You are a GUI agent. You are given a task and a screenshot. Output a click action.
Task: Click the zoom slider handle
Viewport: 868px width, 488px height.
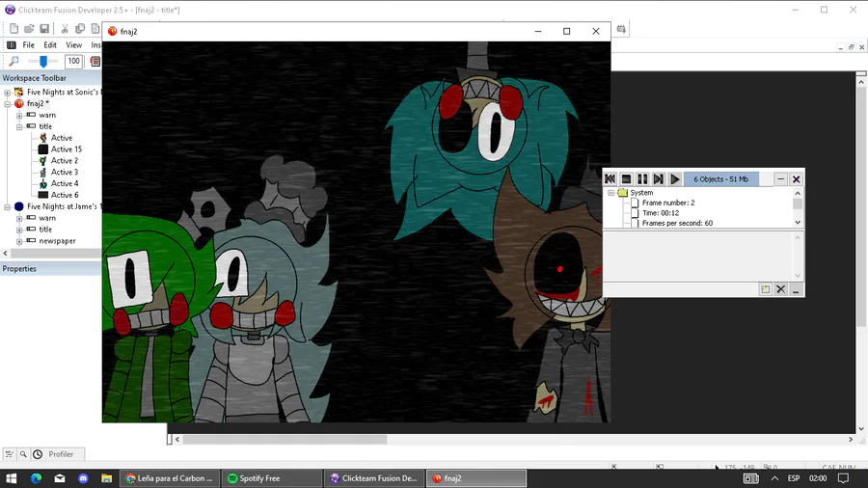pos(43,62)
